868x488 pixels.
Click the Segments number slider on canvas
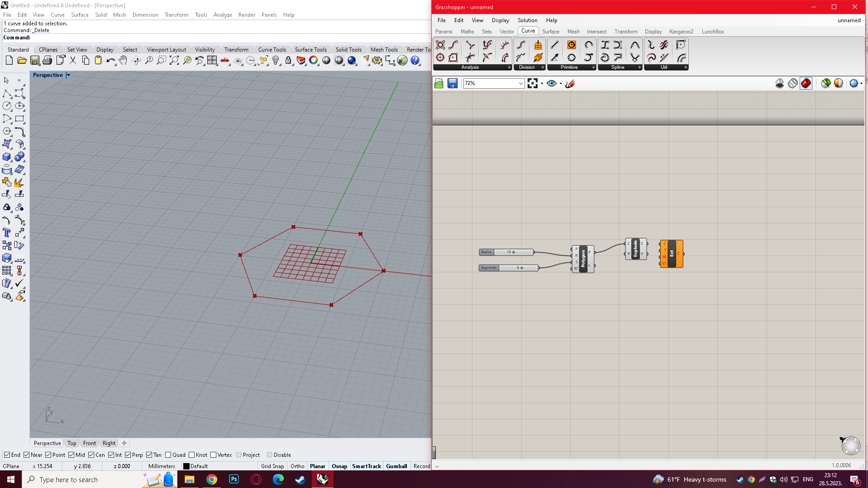(509, 268)
